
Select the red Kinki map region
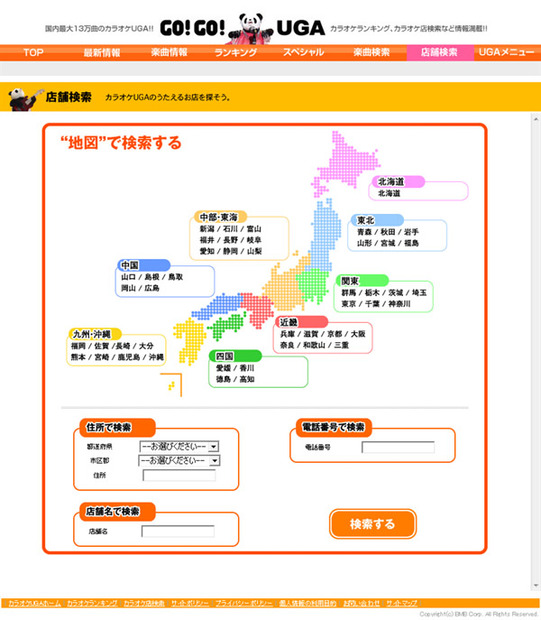pyautogui.click(x=257, y=309)
